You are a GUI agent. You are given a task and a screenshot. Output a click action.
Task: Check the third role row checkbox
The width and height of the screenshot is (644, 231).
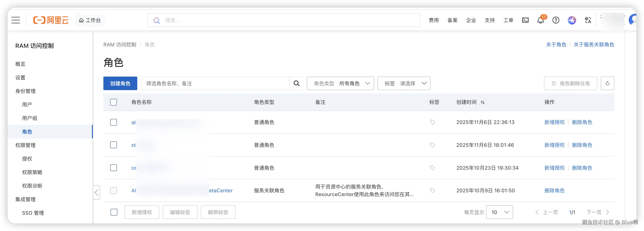pos(114,168)
